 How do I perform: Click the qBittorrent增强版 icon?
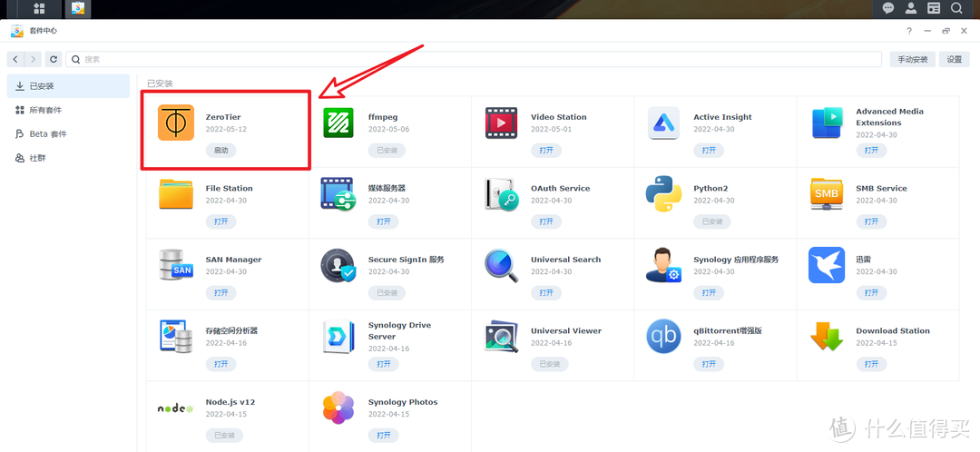pos(663,337)
